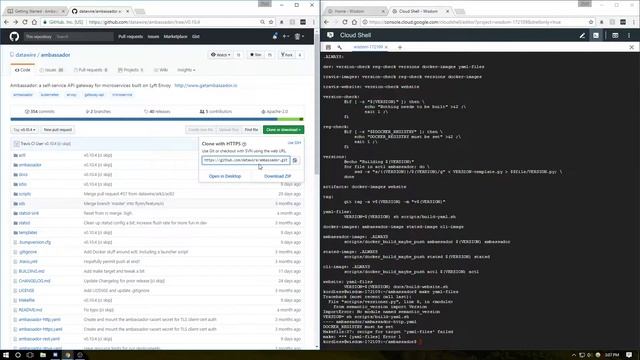Click the Cloud Shell keyboard icon
Screen dimensions: 640x360
point(328,47)
